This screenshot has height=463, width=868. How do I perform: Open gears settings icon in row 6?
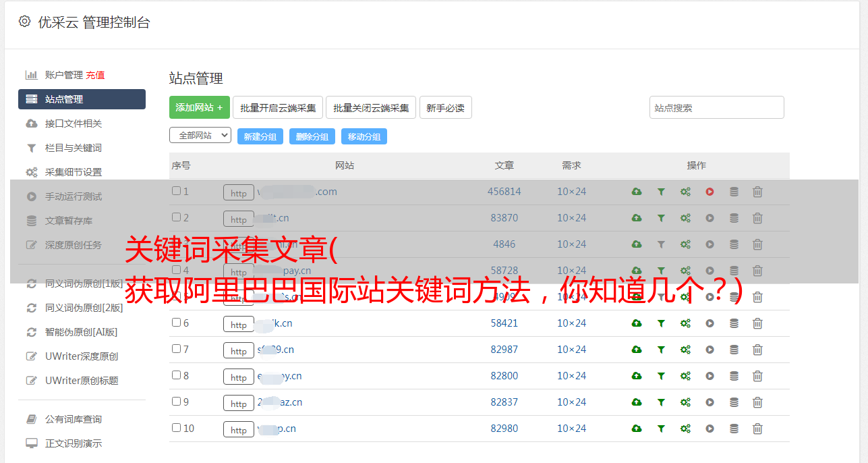point(685,323)
